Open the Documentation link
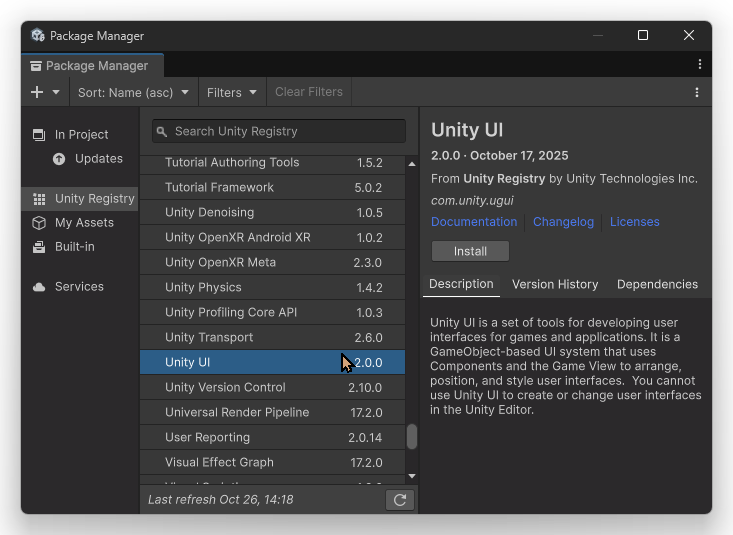733x535 pixels. point(474,222)
